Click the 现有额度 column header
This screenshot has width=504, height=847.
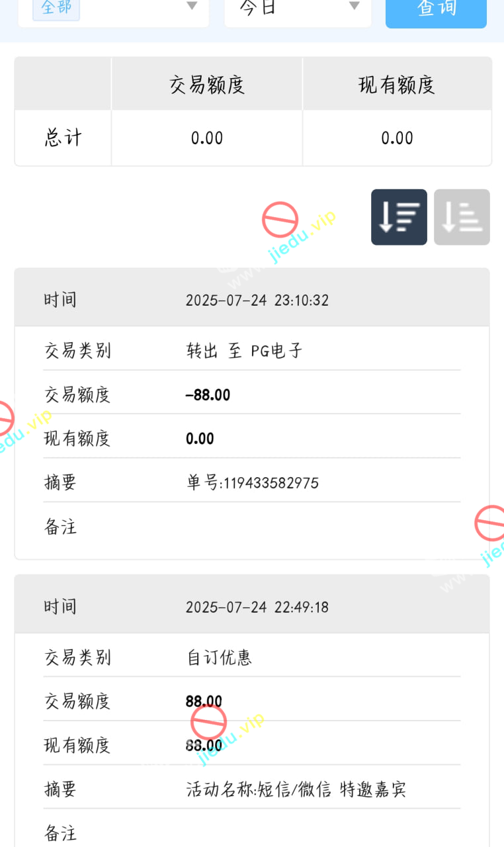pyautogui.click(x=397, y=85)
